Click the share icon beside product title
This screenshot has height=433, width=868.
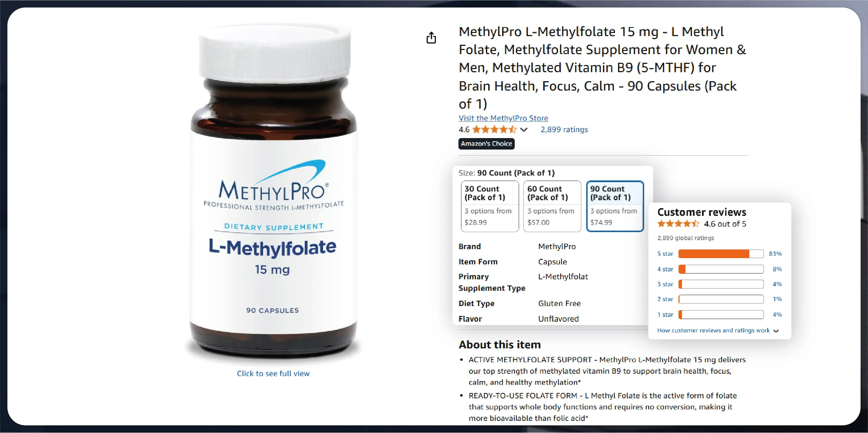(431, 37)
